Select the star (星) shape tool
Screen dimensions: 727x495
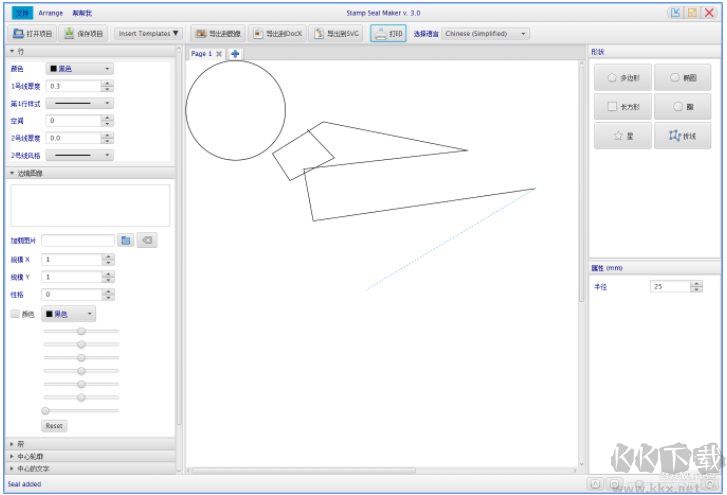click(623, 136)
